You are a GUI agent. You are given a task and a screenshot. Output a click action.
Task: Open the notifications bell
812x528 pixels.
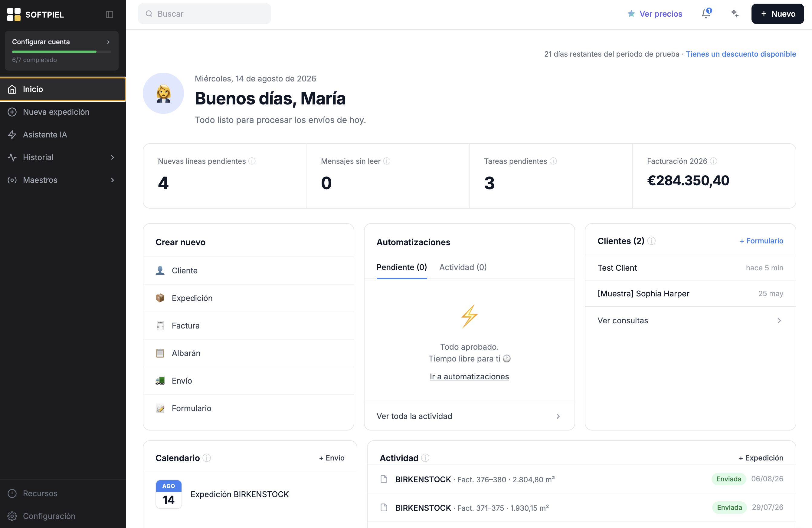point(706,13)
